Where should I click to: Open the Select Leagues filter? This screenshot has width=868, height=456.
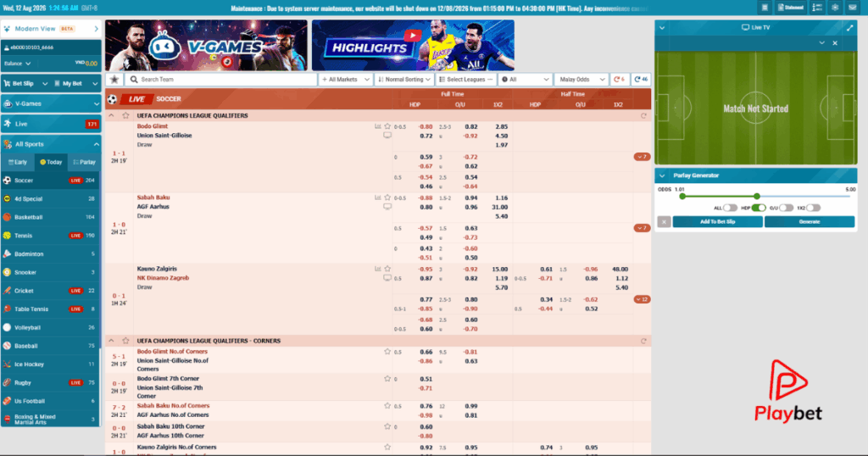465,79
